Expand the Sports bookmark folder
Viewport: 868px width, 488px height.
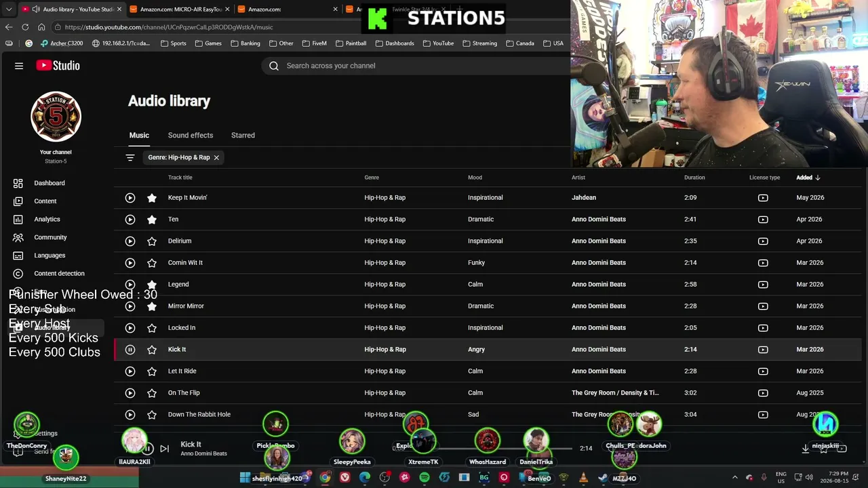click(173, 43)
